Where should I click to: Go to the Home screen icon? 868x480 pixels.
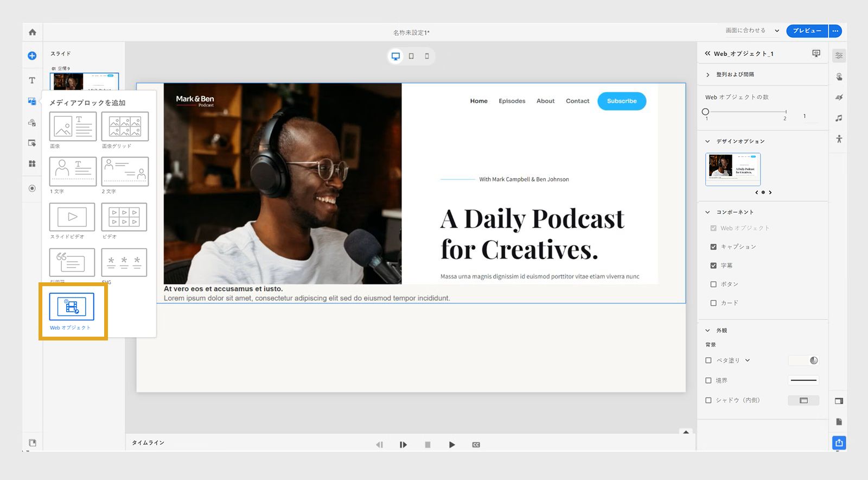pos(33,32)
